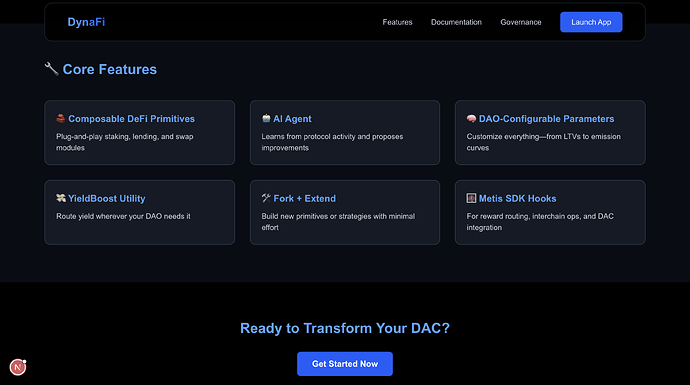
Task: Open the Governance nav link
Action: (x=521, y=22)
